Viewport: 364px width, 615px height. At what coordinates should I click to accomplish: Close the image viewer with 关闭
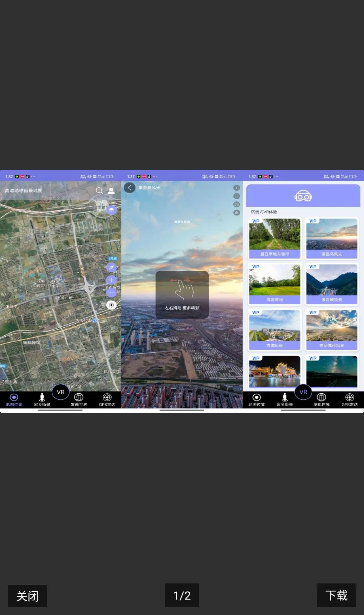coord(28,596)
